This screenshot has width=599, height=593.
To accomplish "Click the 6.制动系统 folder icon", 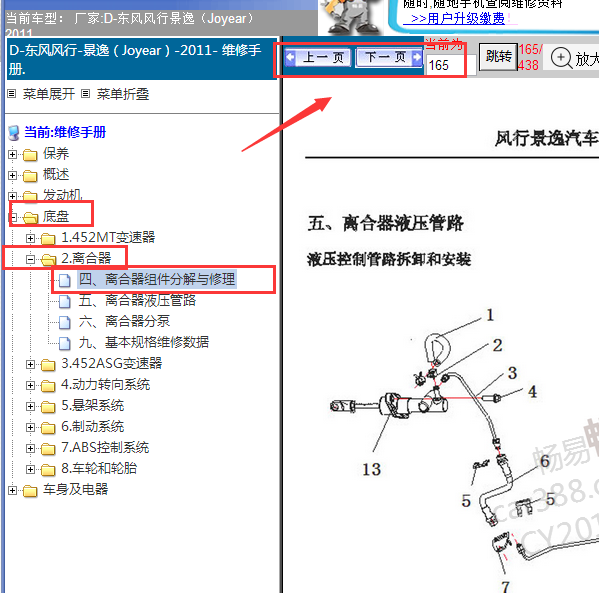I will tap(48, 428).
